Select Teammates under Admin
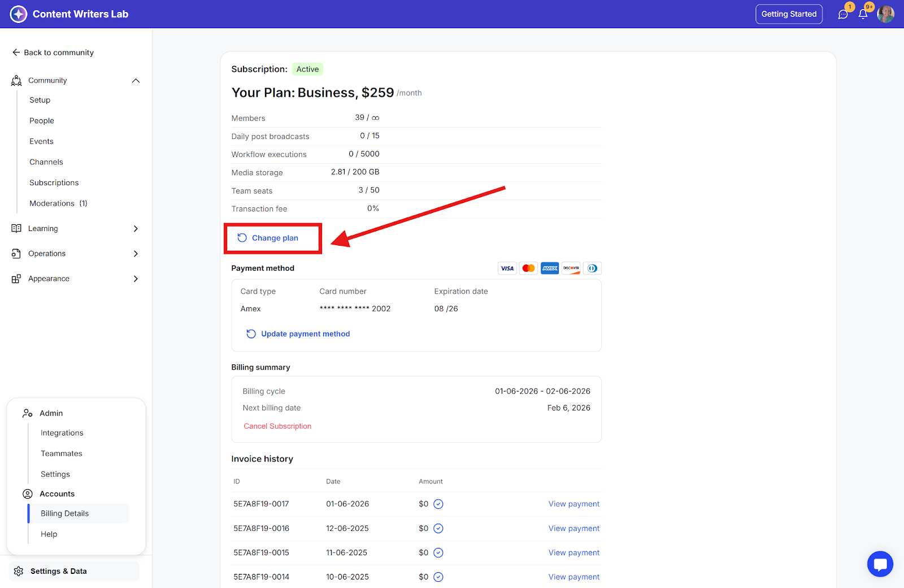This screenshot has width=904, height=588. click(x=62, y=454)
